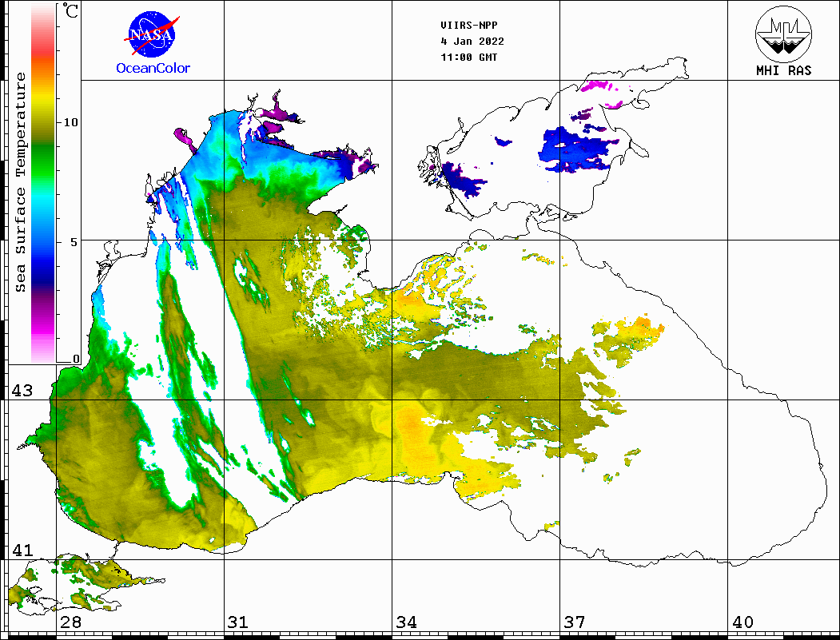Click the 10 tick on temperature scale
The width and height of the screenshot is (840, 640).
pos(70,122)
